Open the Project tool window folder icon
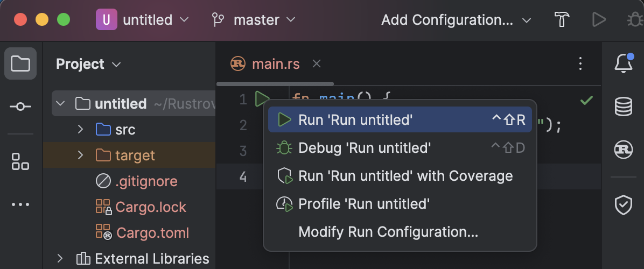The height and width of the screenshot is (269, 644). click(x=20, y=63)
